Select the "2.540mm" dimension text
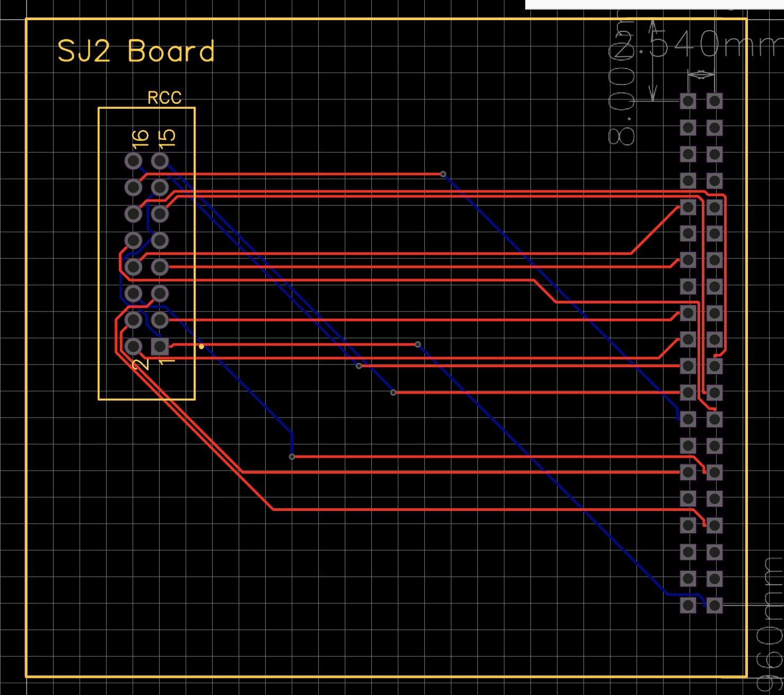The width and height of the screenshot is (784, 695). point(699,44)
